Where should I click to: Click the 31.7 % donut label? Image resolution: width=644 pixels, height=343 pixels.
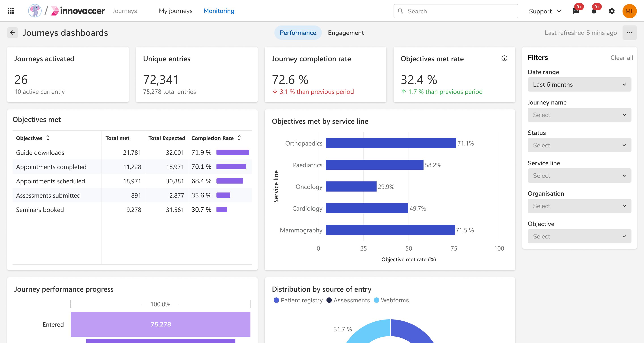pos(343,329)
